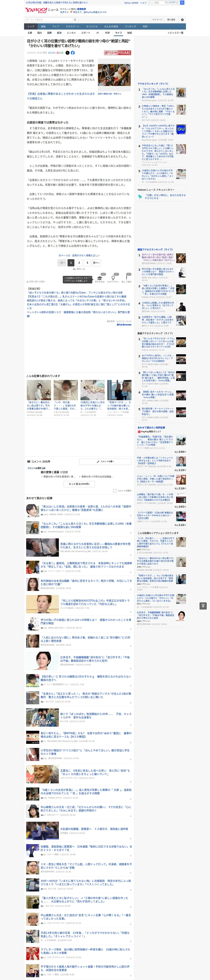This screenshot has height=980, width=210.
Task: Open the 週刊女性PRIME link below the related articles
Action: 124,325
